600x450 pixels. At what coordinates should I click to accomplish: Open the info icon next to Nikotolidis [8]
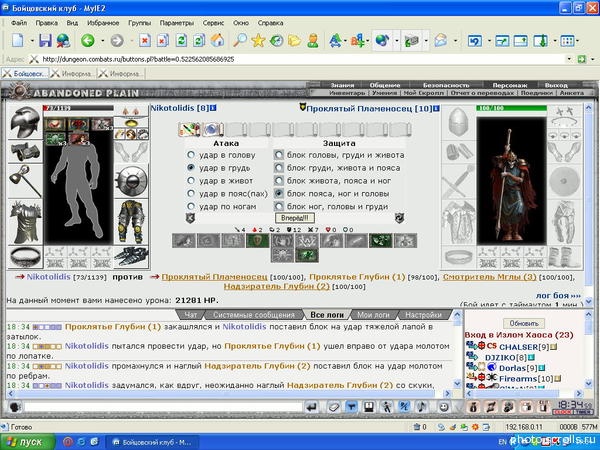pyautogui.click(x=213, y=108)
